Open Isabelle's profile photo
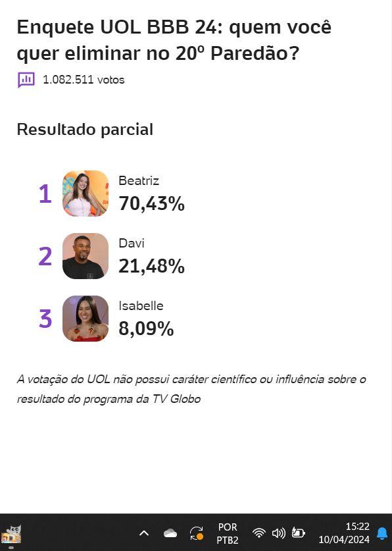The width and height of the screenshot is (392, 551). [x=86, y=319]
